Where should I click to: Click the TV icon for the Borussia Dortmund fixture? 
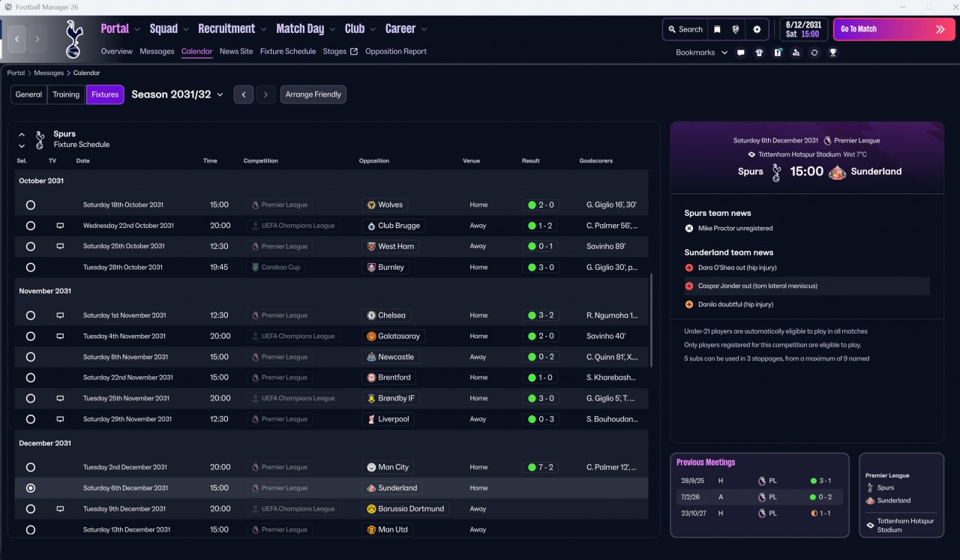point(60,509)
